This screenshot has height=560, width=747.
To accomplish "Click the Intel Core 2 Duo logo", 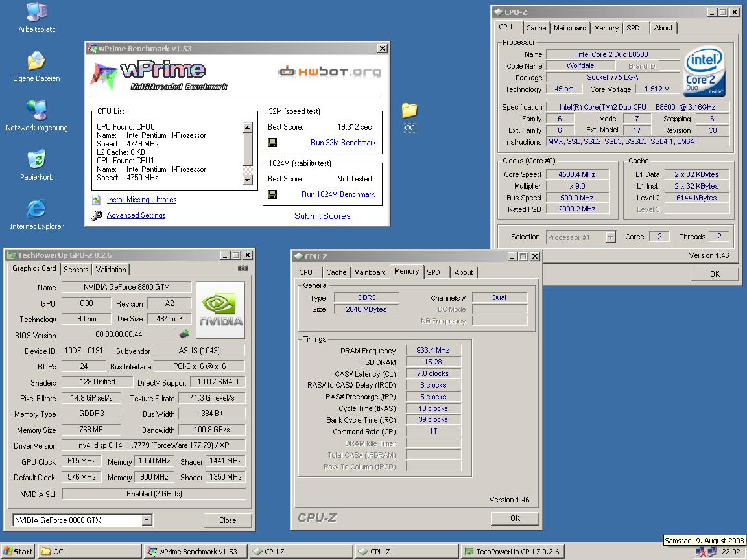I will pyautogui.click(x=705, y=71).
